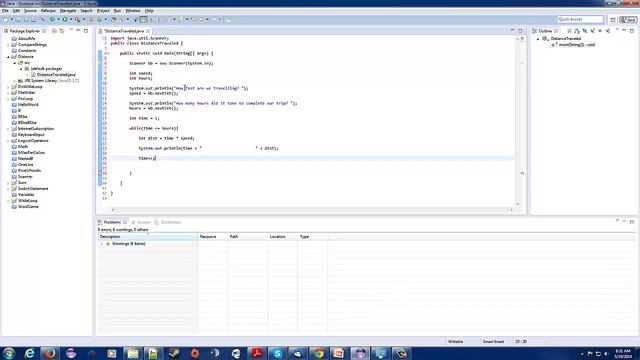
Task: Open the Refactor menu
Action: point(48,11)
